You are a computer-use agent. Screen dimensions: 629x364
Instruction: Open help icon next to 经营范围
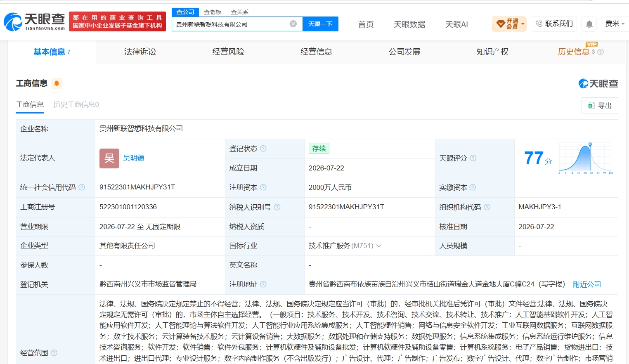point(54,353)
